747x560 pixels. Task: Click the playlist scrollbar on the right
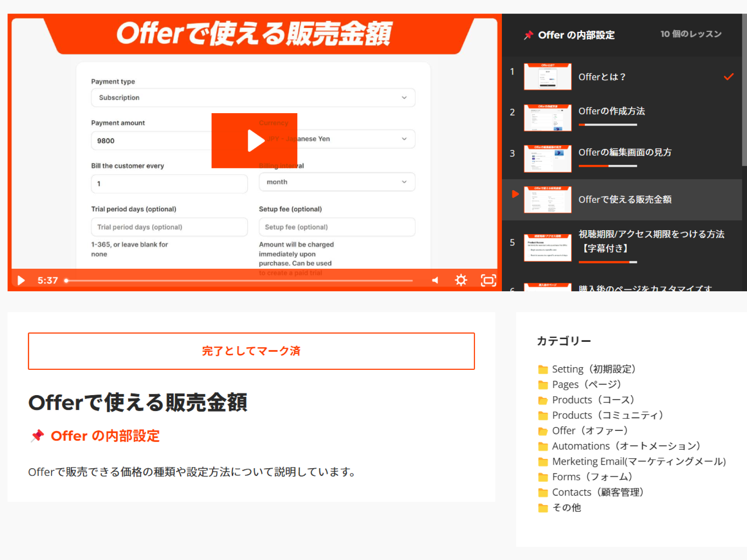click(744, 89)
